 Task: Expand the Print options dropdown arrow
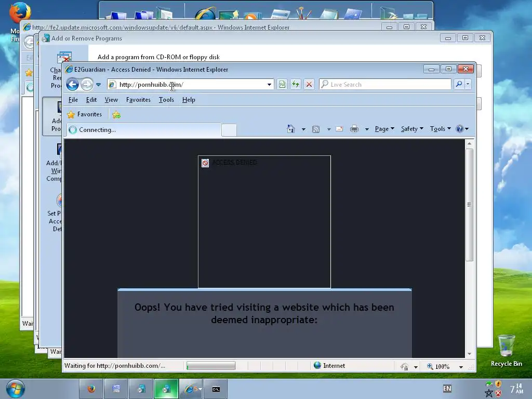(x=367, y=129)
